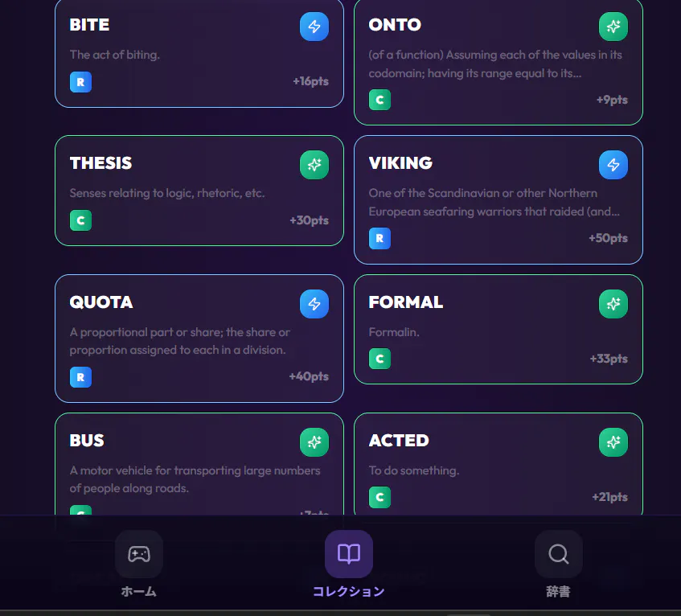
Task: Click the sparkle icon on BUS card
Action: (x=314, y=442)
